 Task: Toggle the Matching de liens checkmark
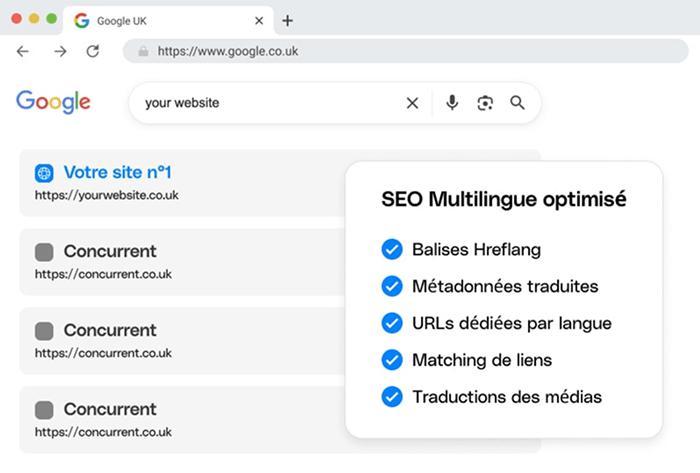click(x=392, y=360)
